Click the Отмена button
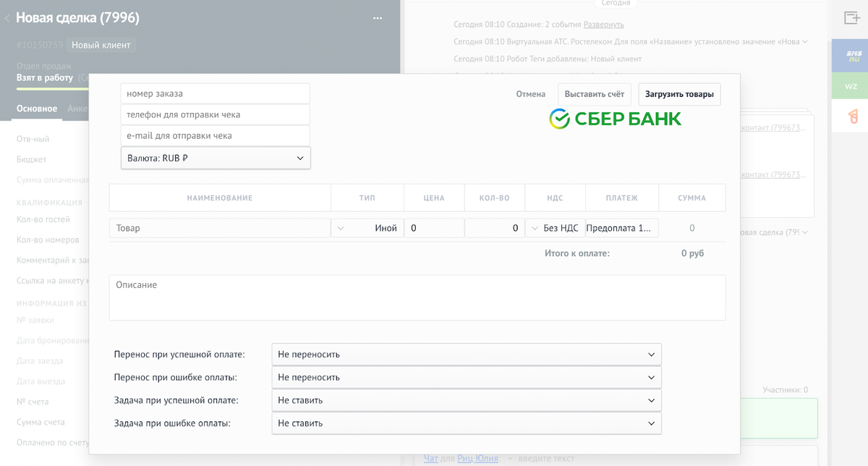This screenshot has width=868, height=466. coord(531,94)
